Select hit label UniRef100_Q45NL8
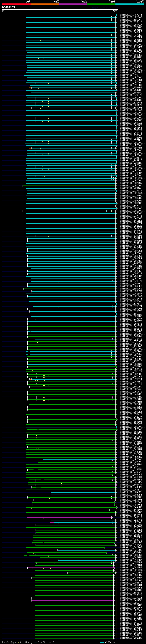The image size is (146, 644). point(131,32)
